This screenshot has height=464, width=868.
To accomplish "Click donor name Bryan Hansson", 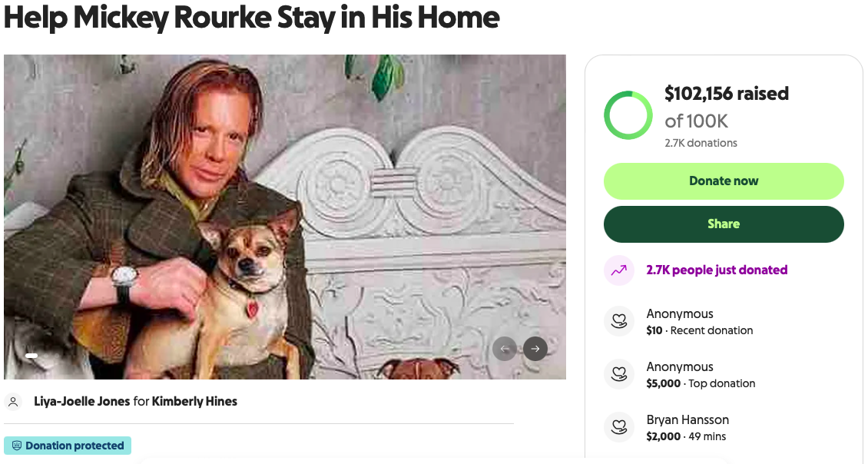I will point(687,420).
